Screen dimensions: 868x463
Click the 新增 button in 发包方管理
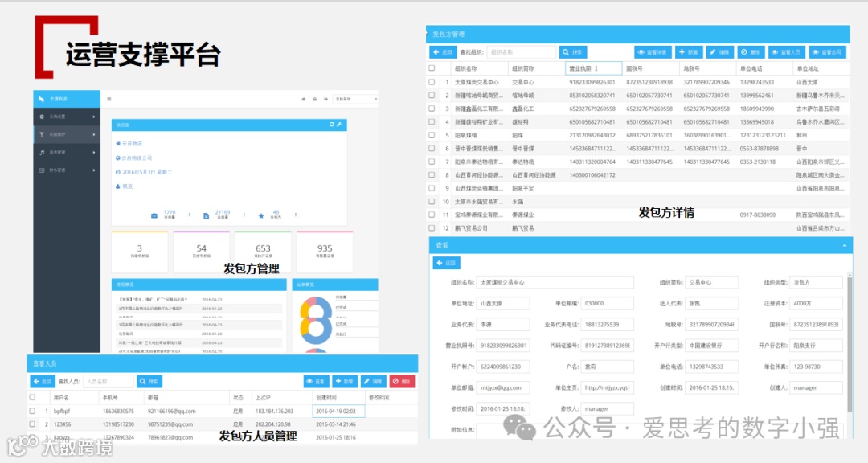pyautogui.click(x=689, y=50)
